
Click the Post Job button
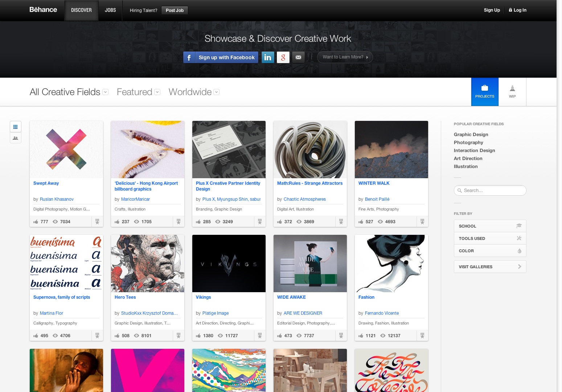(x=175, y=11)
